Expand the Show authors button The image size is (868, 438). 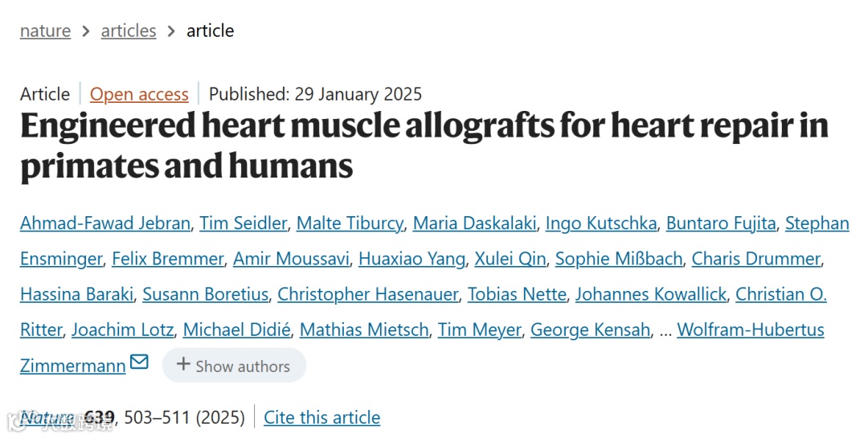click(x=234, y=366)
